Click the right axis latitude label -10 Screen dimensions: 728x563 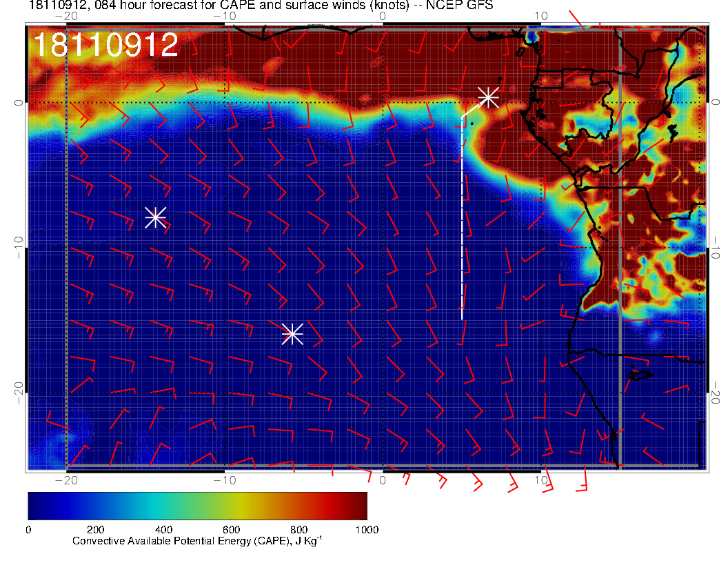click(715, 247)
